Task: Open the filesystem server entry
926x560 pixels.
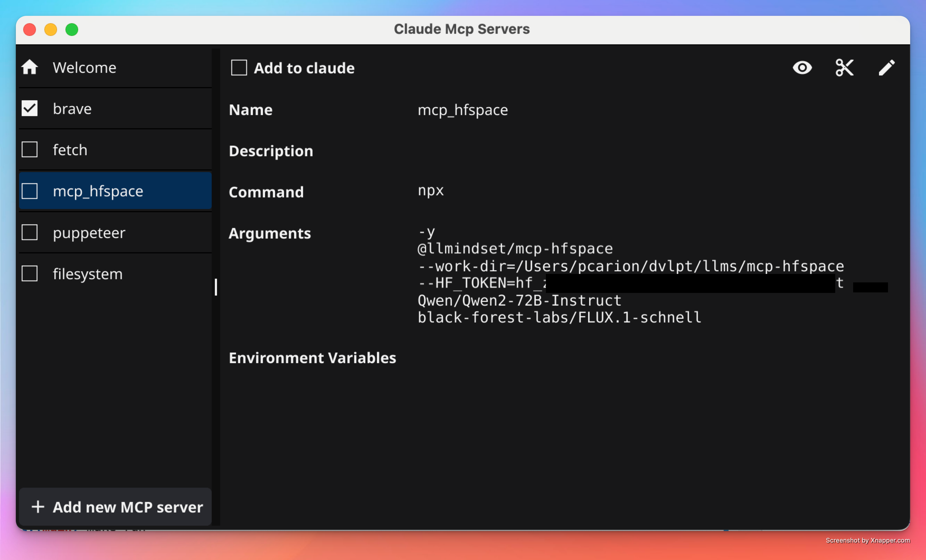Action: coord(87,273)
